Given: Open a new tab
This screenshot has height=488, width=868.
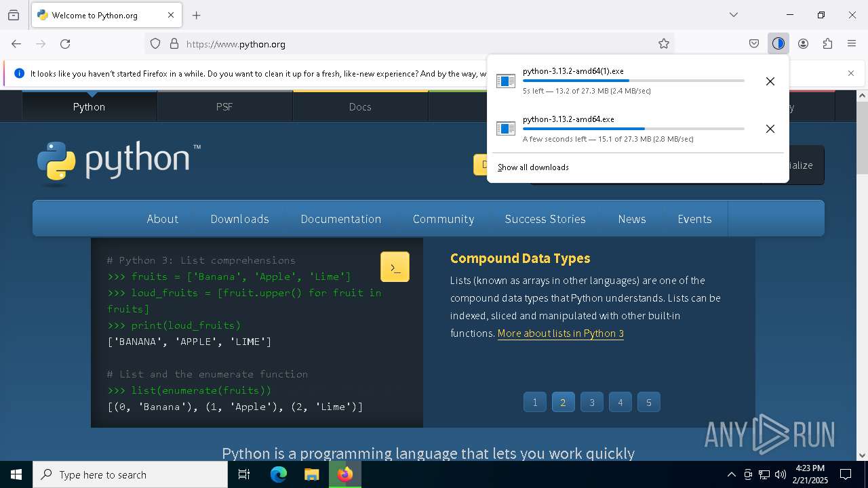Looking at the screenshot, I should point(197,15).
